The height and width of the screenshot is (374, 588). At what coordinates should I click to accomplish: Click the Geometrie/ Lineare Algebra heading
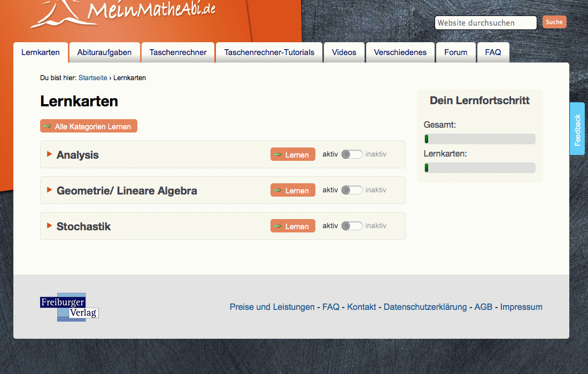pyautogui.click(x=127, y=191)
